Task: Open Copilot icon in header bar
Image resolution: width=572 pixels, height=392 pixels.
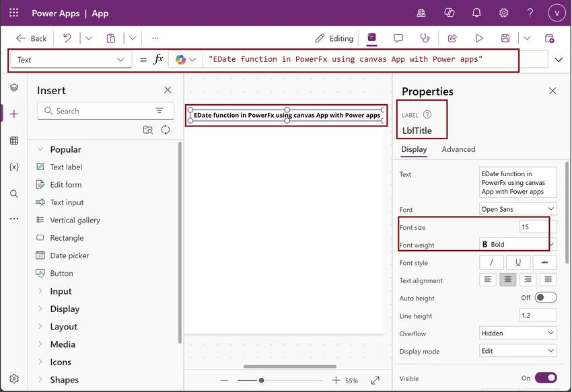Action: click(449, 13)
